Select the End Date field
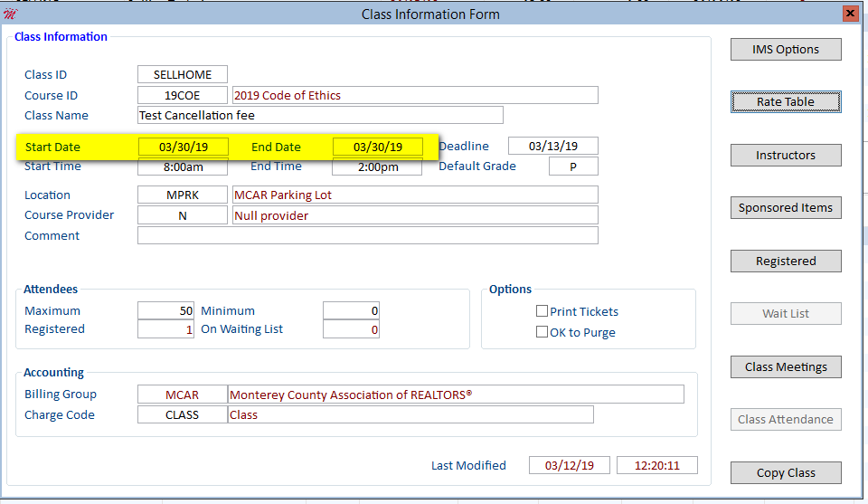The image size is (868, 504). pyautogui.click(x=378, y=147)
